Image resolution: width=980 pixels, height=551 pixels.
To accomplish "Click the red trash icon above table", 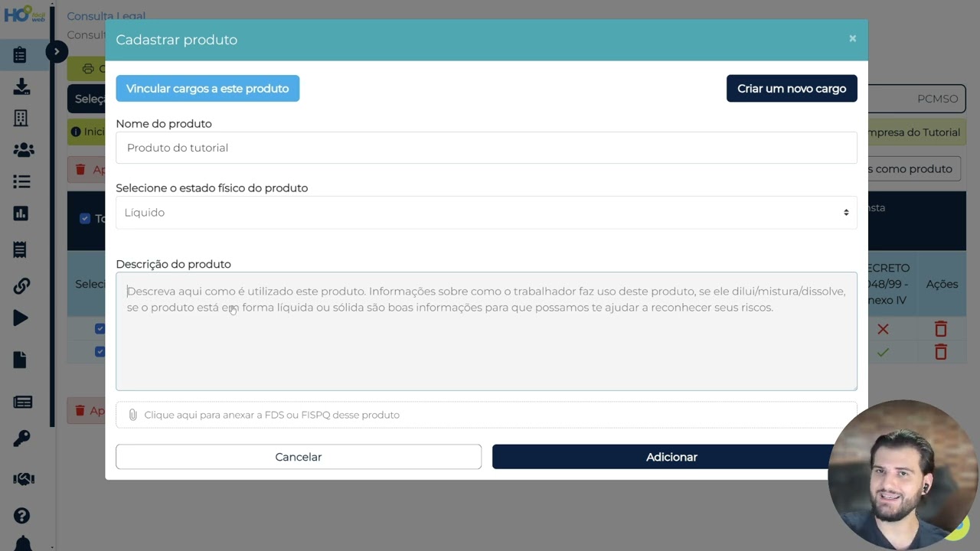I will pyautogui.click(x=80, y=169).
